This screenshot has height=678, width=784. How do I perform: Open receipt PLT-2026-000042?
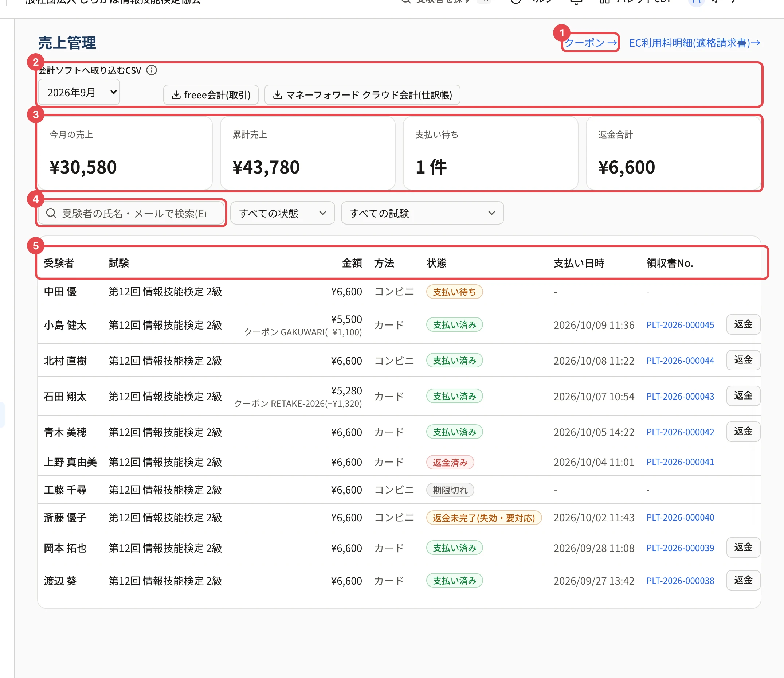[x=680, y=432]
